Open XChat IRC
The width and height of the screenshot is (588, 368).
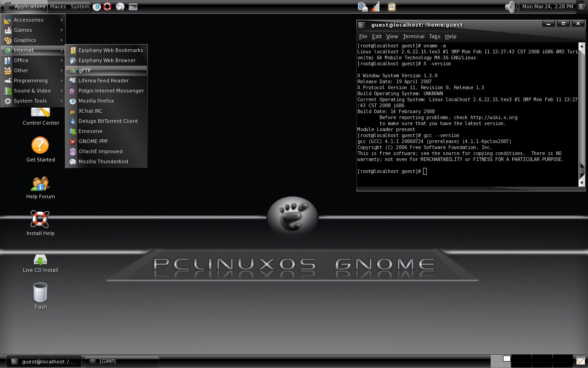(106, 111)
